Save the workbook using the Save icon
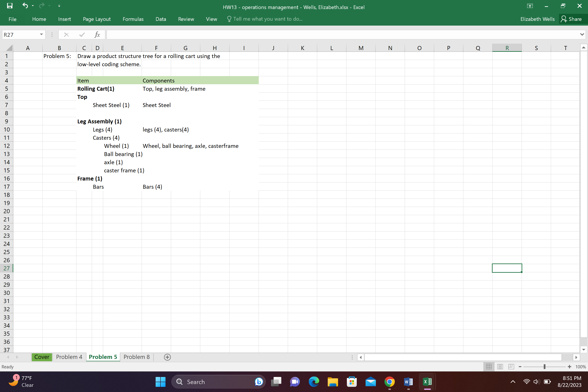Image resolution: width=588 pixels, height=392 pixels. pos(9,6)
